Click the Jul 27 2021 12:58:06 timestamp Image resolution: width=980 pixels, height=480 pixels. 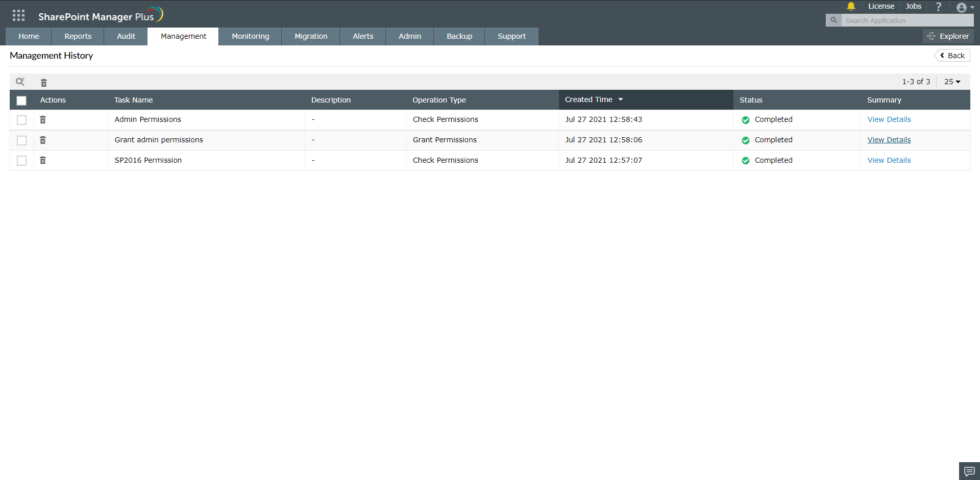point(604,140)
